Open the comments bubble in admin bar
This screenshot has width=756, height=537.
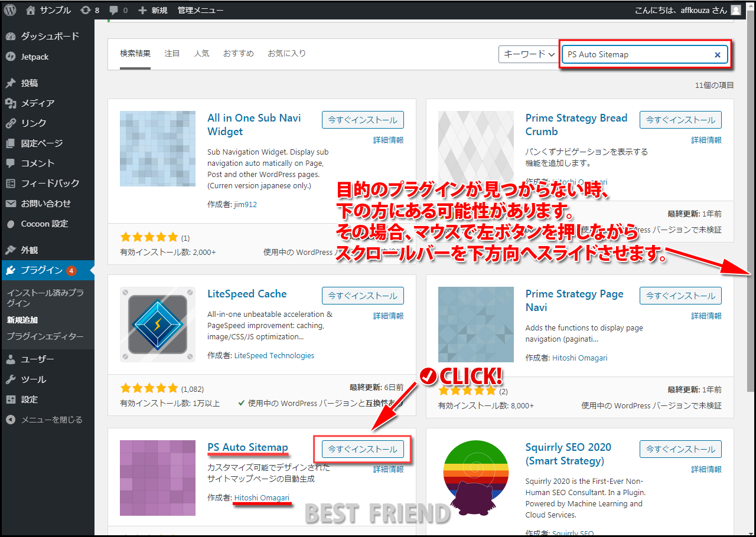coord(119,10)
